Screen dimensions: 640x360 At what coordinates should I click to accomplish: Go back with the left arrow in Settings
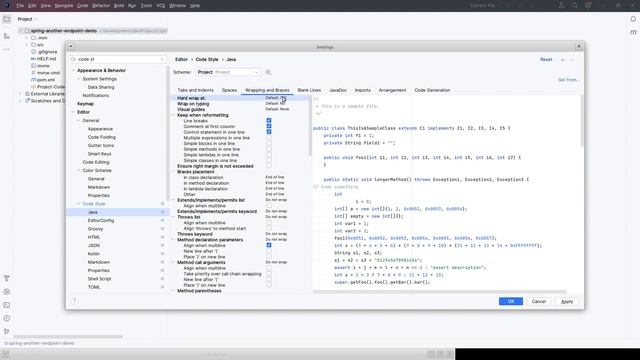(563, 60)
